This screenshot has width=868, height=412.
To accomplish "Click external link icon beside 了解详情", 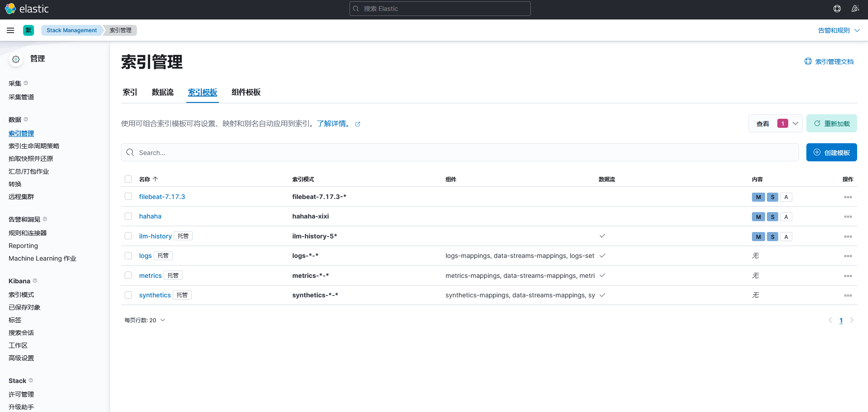I will (358, 124).
